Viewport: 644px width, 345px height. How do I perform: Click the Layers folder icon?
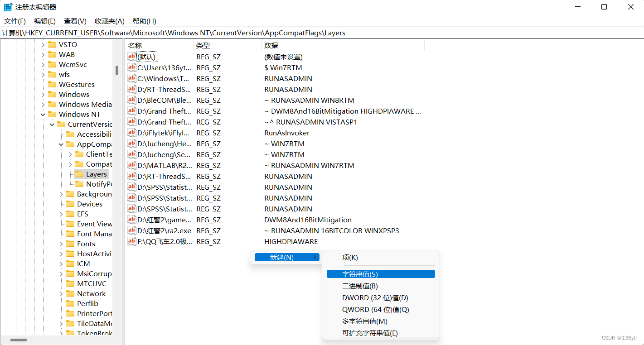79,174
